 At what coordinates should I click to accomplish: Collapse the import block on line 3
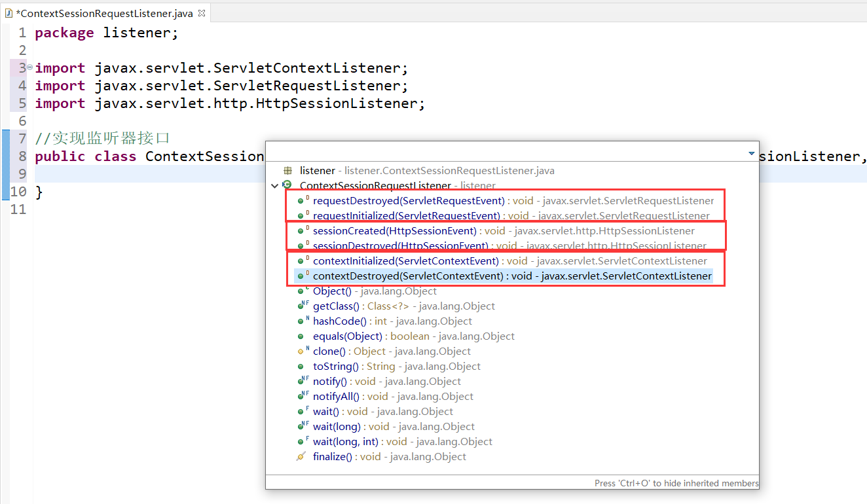pyautogui.click(x=29, y=67)
